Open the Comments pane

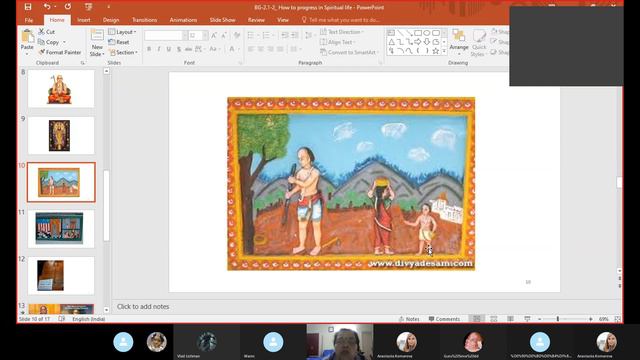444,319
